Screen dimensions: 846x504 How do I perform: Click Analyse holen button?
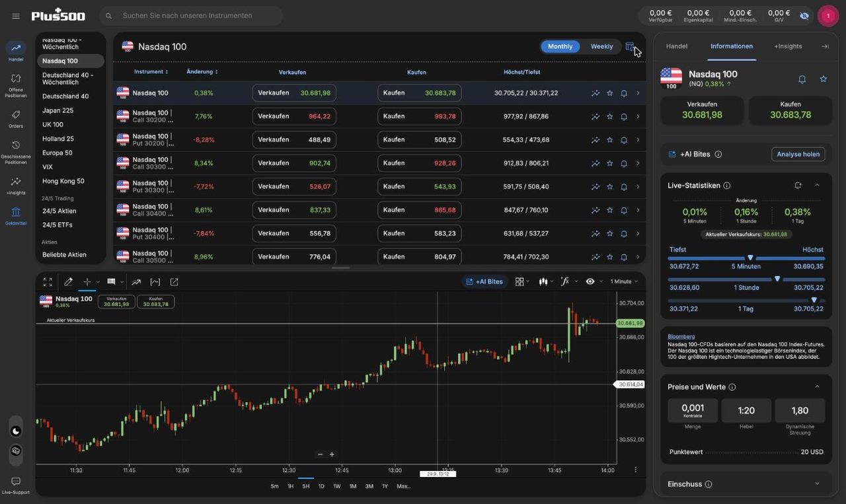(798, 155)
